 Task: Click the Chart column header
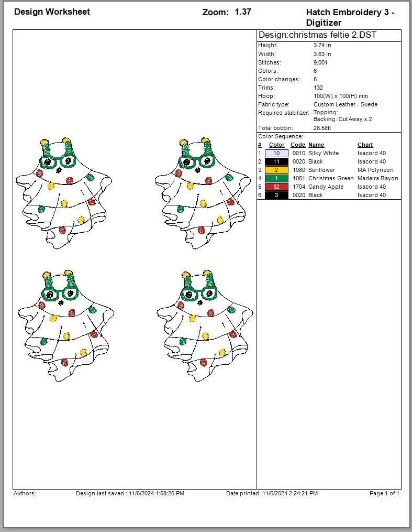[365, 145]
